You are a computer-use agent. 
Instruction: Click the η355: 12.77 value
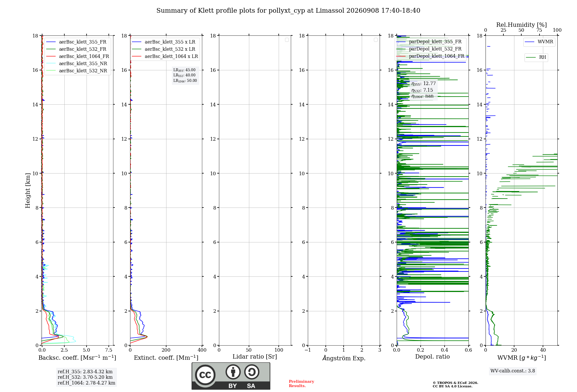tap(424, 84)
